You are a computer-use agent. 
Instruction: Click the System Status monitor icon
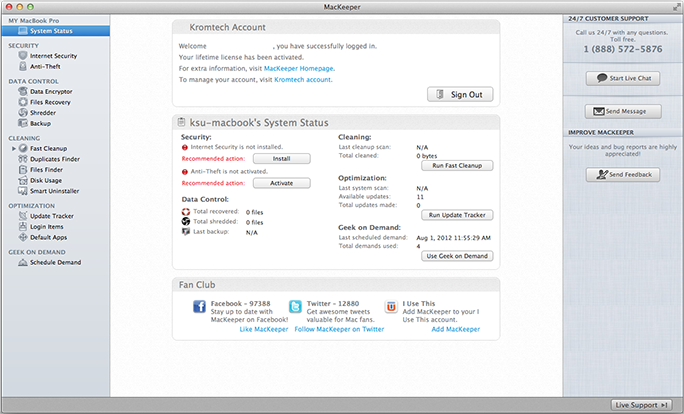point(23,31)
